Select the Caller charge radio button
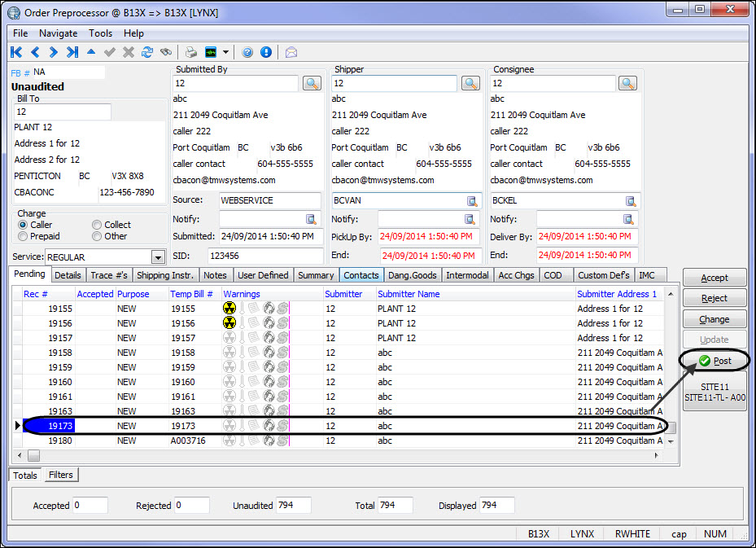The height and width of the screenshot is (548, 756). click(x=23, y=225)
